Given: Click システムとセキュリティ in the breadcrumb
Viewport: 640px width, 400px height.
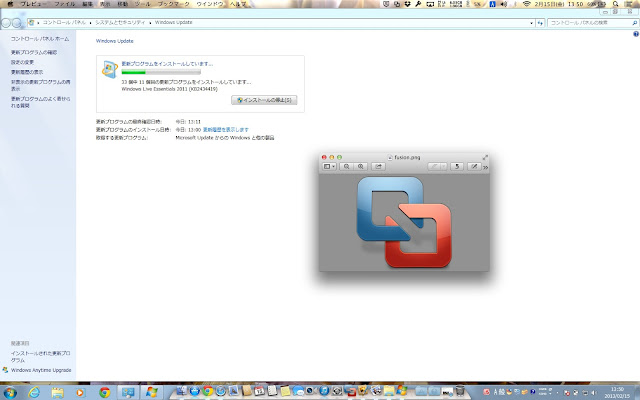Looking at the screenshot, I should click(120, 22).
